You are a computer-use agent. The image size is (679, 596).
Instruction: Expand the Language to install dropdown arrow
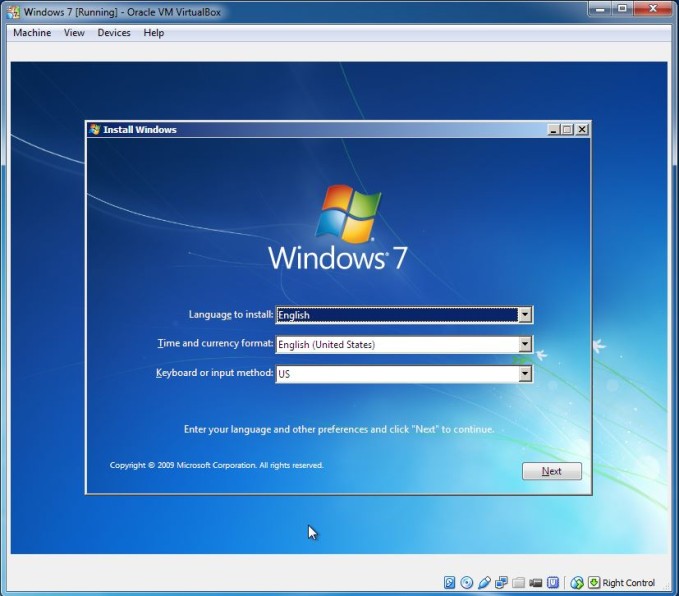525,315
